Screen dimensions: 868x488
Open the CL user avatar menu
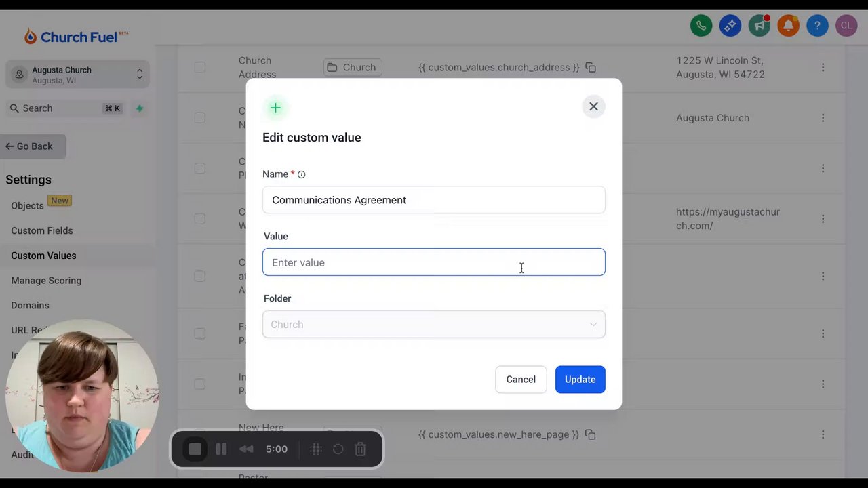point(846,26)
